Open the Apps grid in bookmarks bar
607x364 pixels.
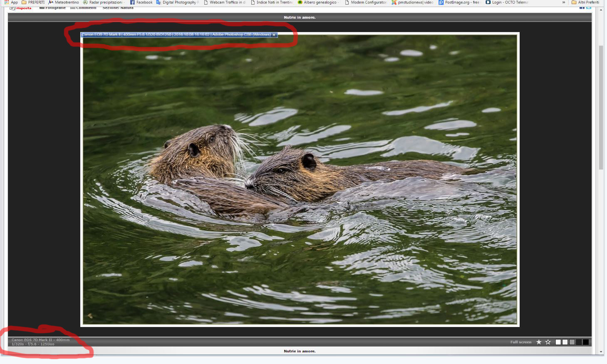pos(11,2)
